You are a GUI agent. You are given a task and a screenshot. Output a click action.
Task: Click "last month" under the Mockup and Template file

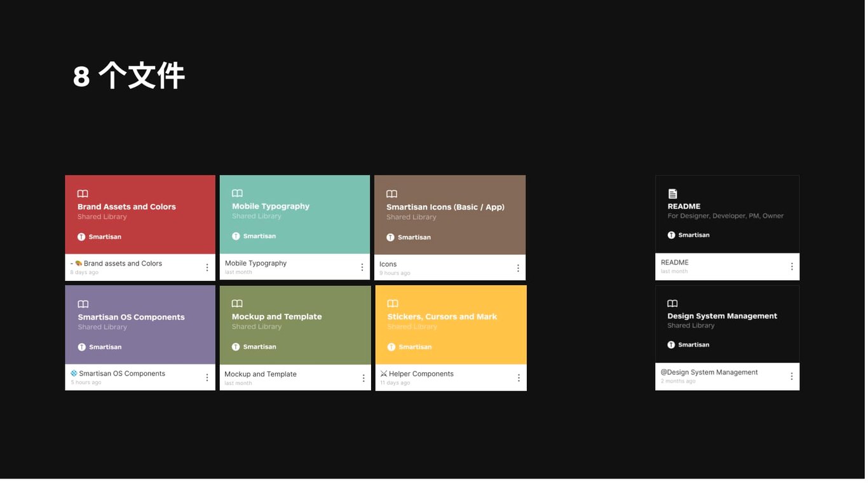[238, 383]
